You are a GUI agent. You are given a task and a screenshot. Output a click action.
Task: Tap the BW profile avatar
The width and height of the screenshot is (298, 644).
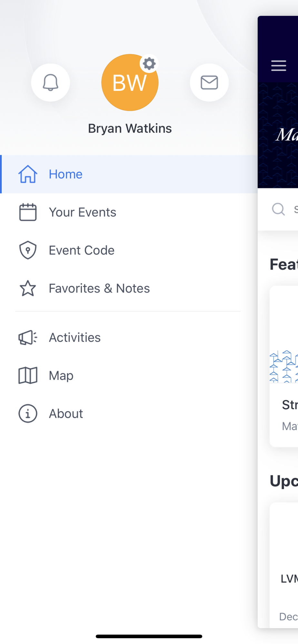(x=130, y=83)
